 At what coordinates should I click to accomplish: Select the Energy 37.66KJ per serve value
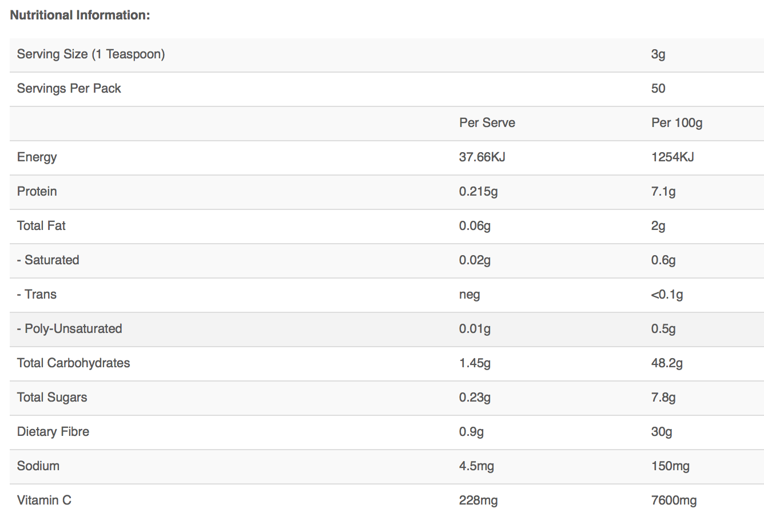(482, 157)
